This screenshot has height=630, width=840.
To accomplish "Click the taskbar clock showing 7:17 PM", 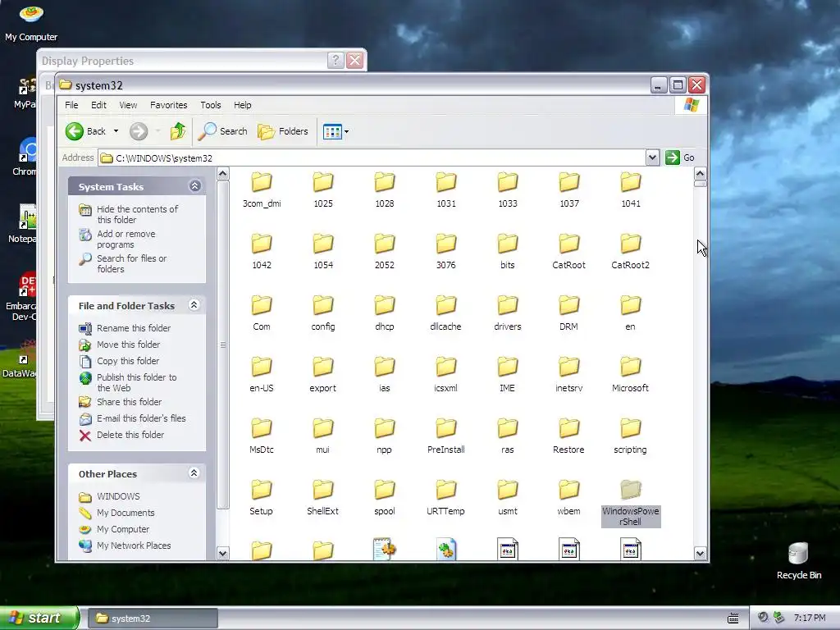I will point(810,619).
